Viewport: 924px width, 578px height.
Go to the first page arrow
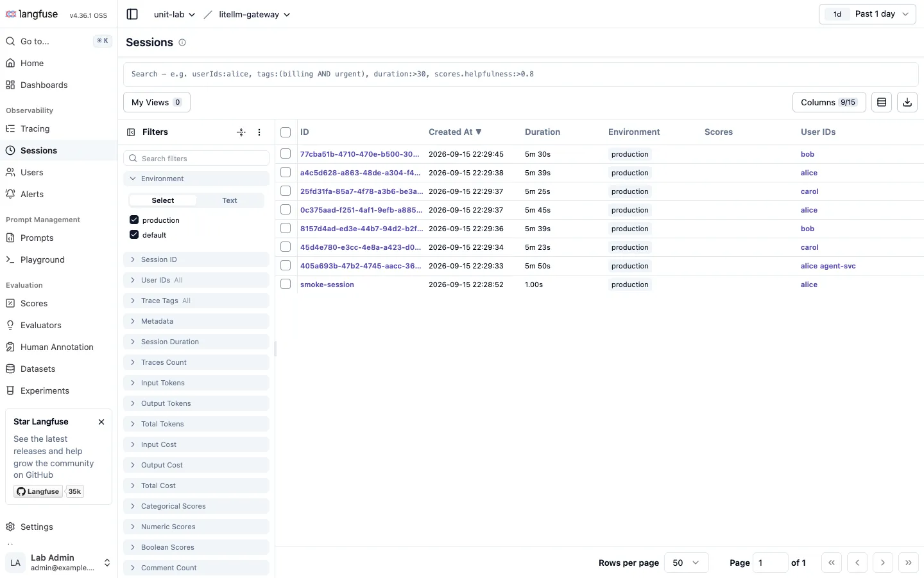832,563
